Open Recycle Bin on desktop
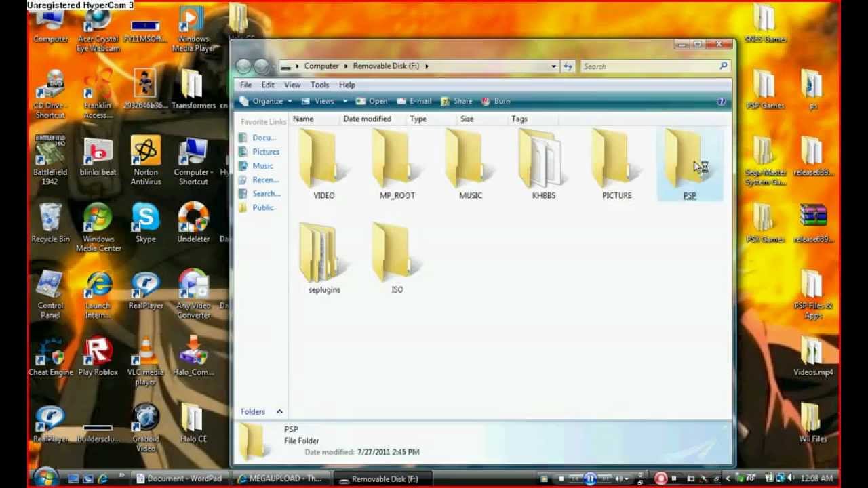The image size is (868, 488). point(50,223)
